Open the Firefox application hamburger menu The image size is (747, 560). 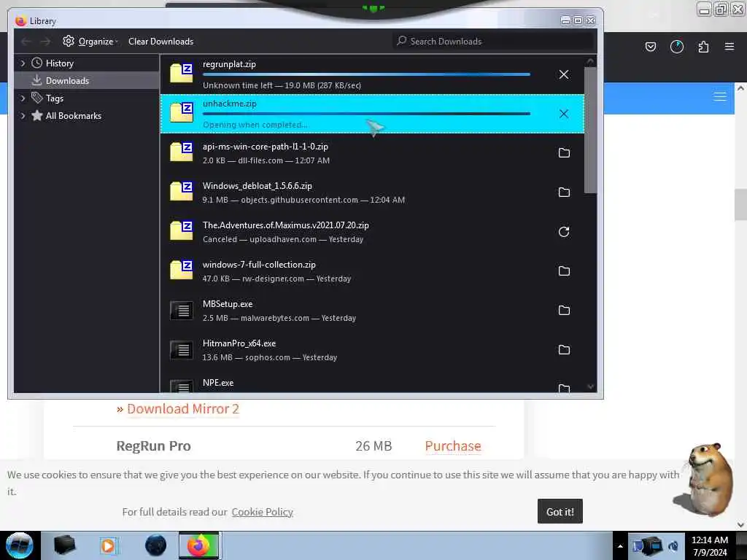(x=729, y=47)
